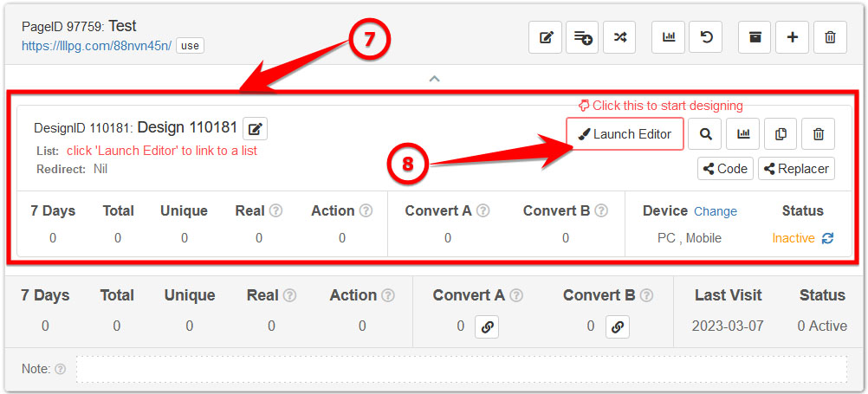
Task: Duplicate Design 110181 with copy icon
Action: click(x=781, y=134)
